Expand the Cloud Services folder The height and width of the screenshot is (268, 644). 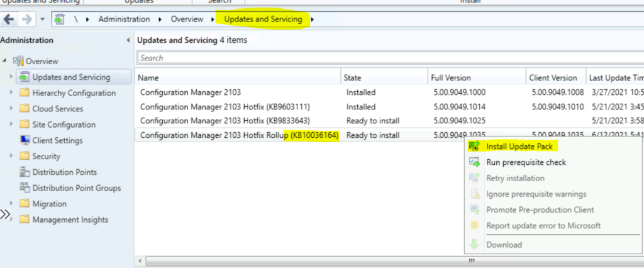click(11, 108)
